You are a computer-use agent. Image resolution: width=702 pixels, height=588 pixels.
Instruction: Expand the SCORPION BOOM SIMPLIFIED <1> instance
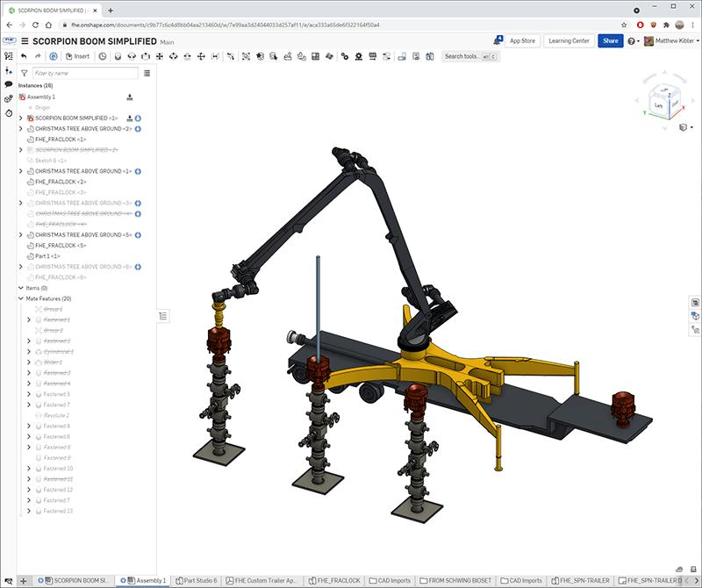(x=19, y=115)
